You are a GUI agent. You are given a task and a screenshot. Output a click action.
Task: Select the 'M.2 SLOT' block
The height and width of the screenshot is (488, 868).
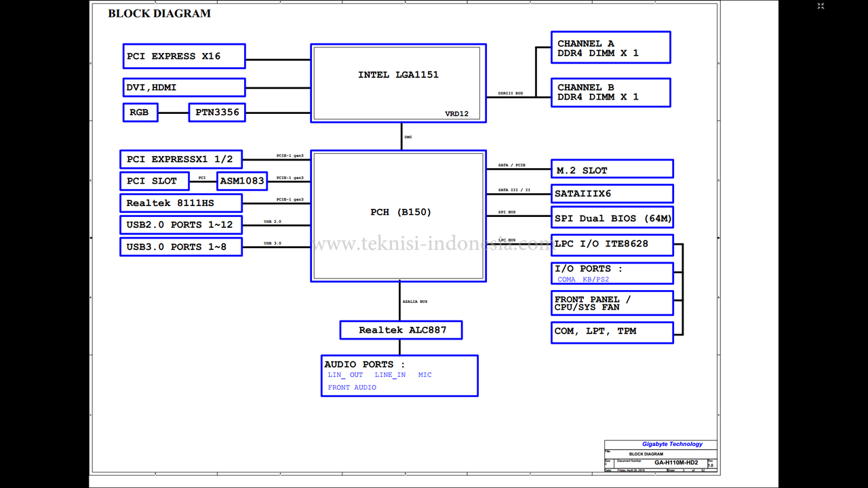click(x=612, y=169)
